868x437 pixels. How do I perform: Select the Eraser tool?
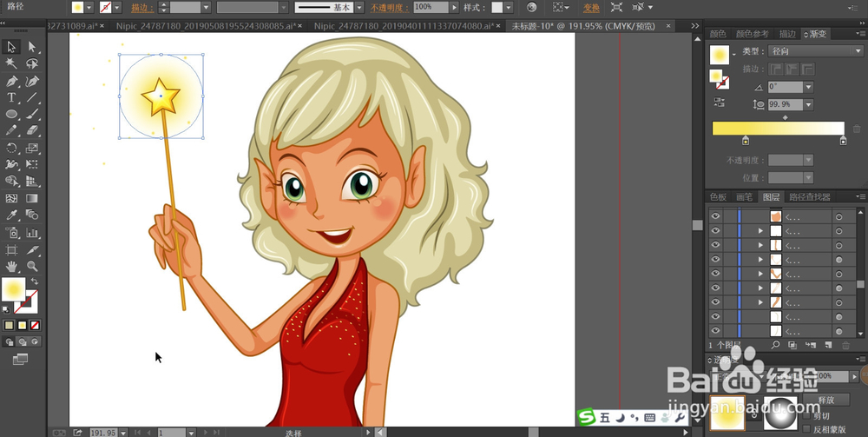(32, 130)
